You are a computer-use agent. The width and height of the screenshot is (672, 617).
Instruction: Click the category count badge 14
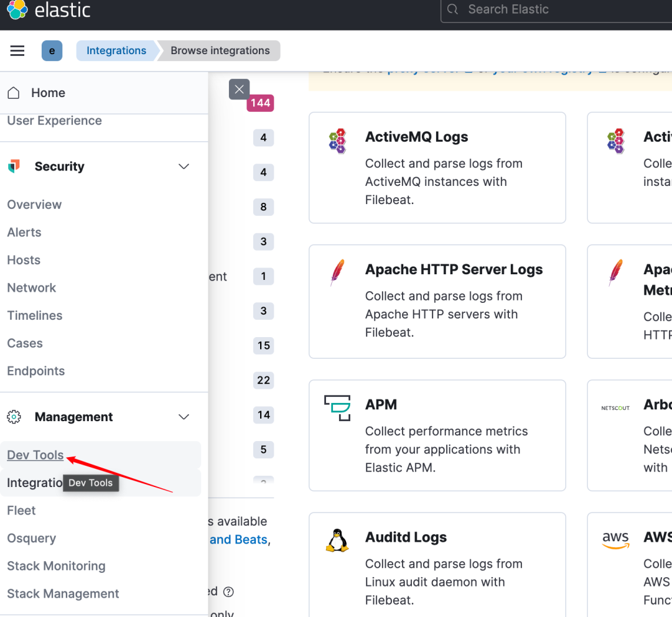click(x=264, y=415)
